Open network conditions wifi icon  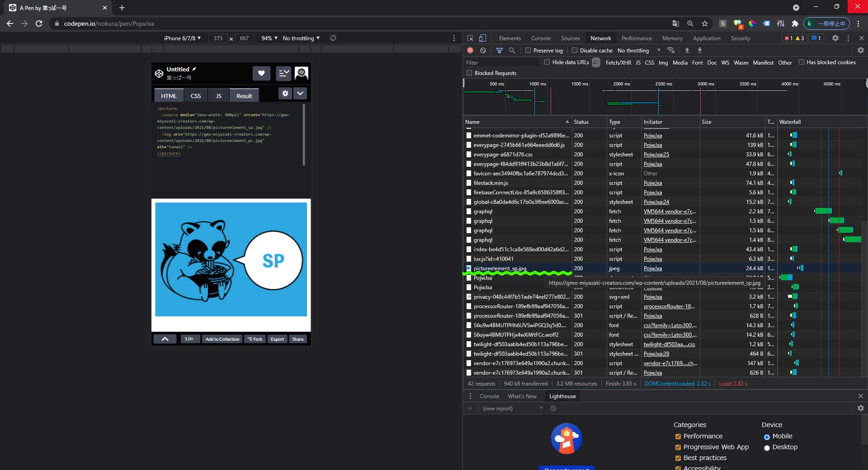pos(671,50)
